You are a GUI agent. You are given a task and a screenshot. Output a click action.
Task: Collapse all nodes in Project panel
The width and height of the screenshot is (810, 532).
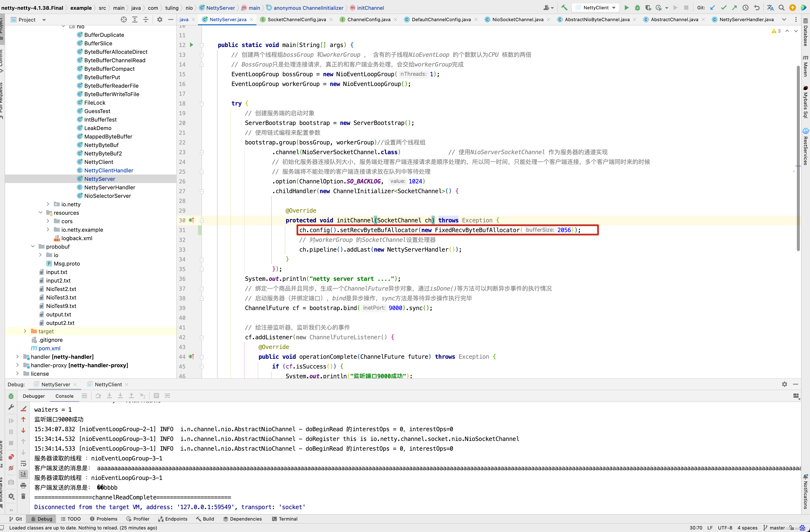tap(146, 20)
